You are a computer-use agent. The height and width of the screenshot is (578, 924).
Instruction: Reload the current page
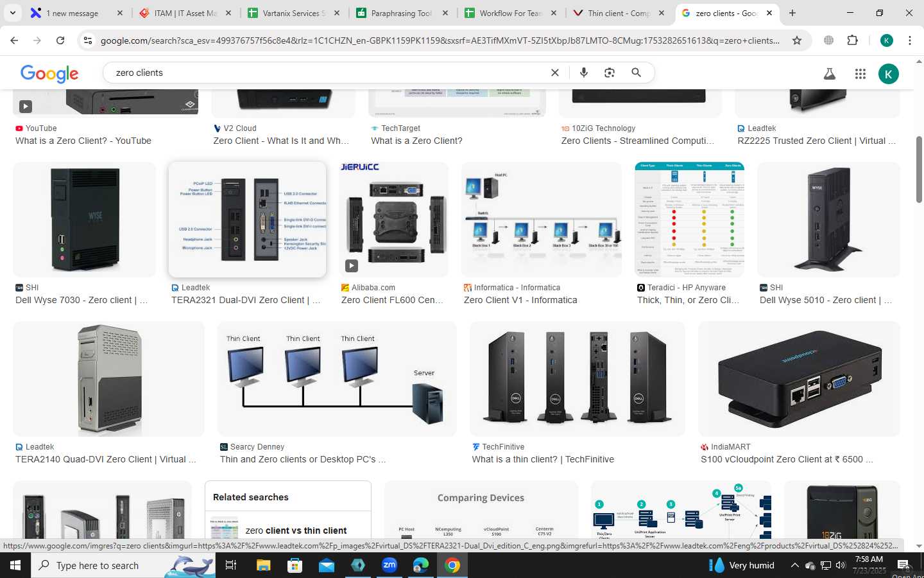(x=60, y=40)
